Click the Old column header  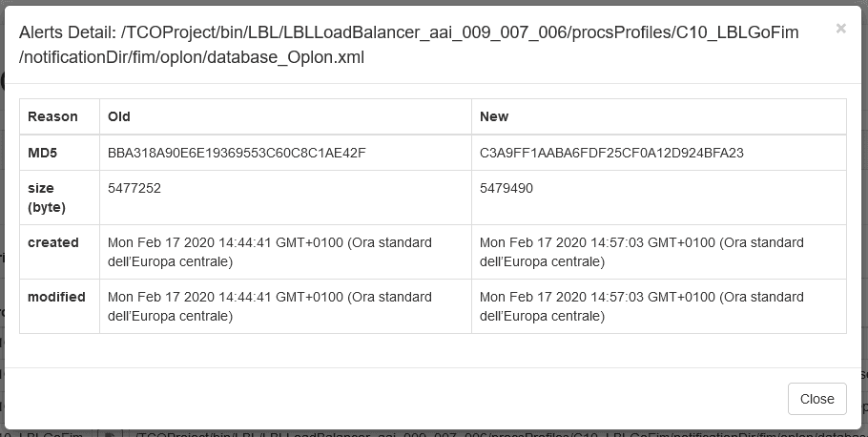tap(119, 116)
